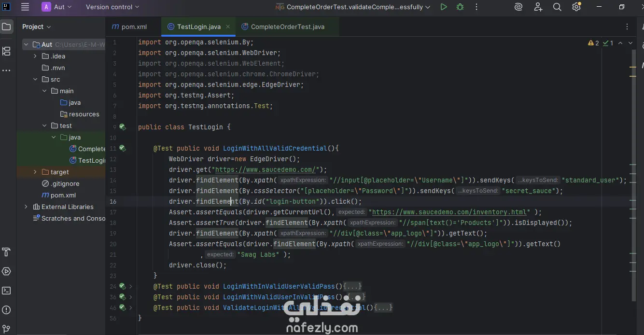Toggle the Project tool window folder icon
Screen dimensions: 644x335
click(6, 27)
